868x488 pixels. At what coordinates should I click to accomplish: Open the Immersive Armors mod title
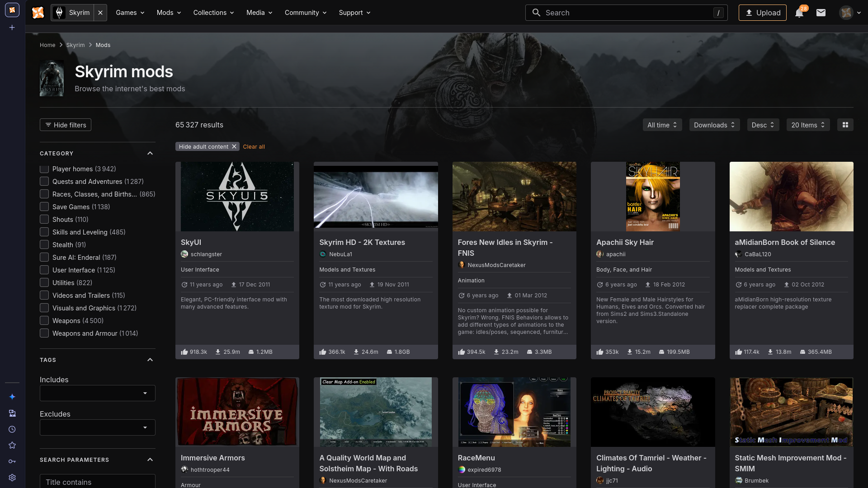pos(213,458)
